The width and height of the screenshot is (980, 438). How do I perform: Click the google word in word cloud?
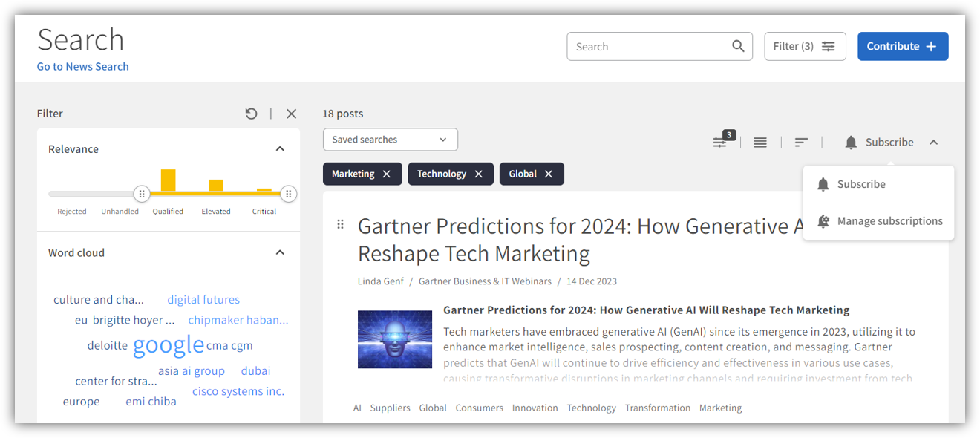169,344
